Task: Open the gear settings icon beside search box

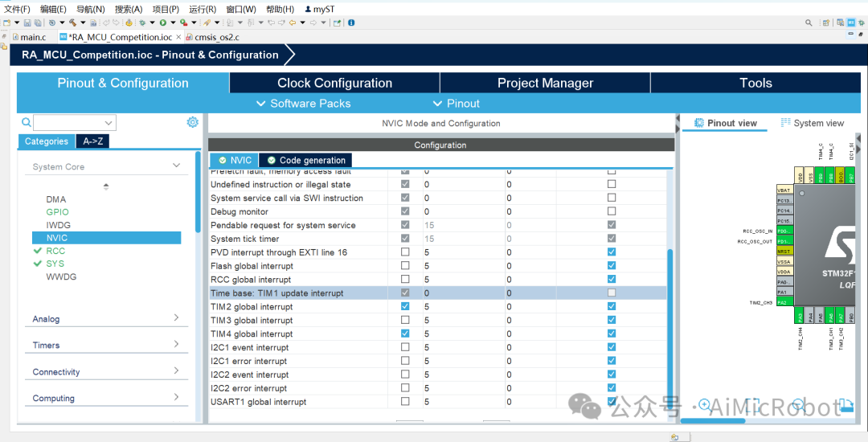Action: (x=193, y=122)
